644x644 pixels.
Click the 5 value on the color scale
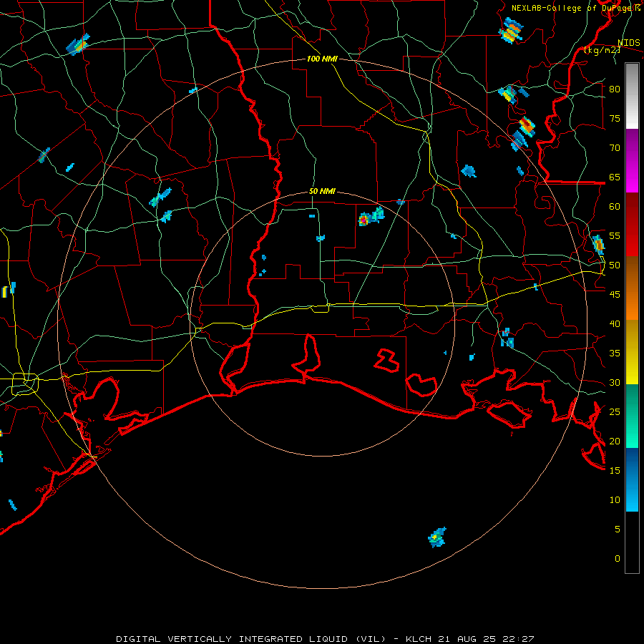618,530
